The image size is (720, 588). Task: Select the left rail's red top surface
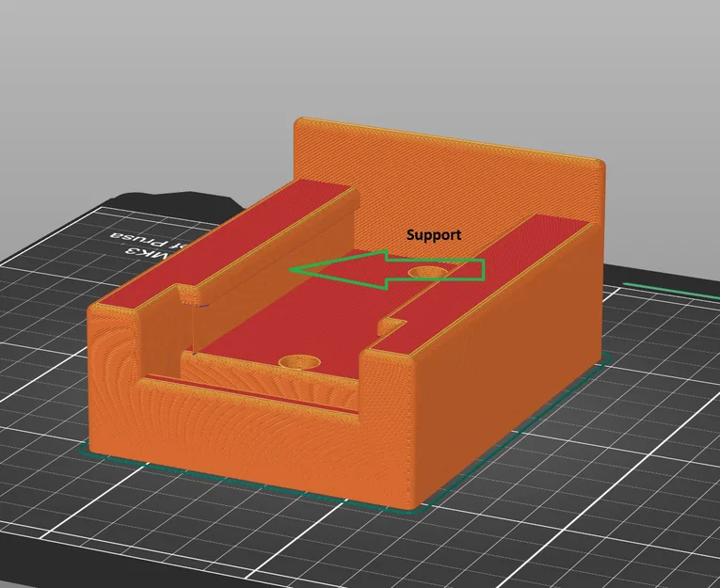click(225, 243)
